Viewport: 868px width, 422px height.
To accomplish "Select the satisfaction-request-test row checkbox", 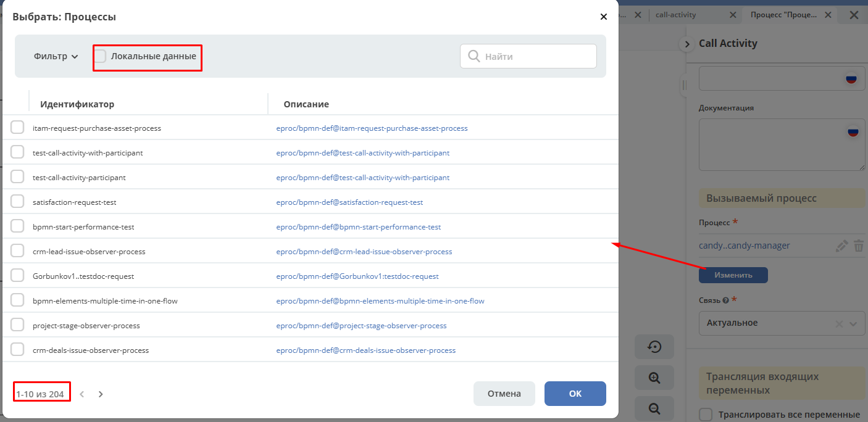I will 17,202.
